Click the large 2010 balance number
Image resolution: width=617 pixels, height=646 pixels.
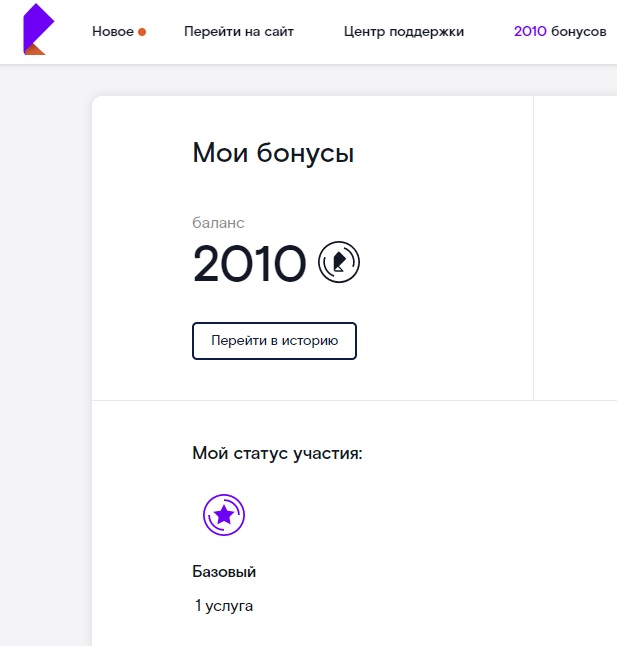click(x=250, y=263)
